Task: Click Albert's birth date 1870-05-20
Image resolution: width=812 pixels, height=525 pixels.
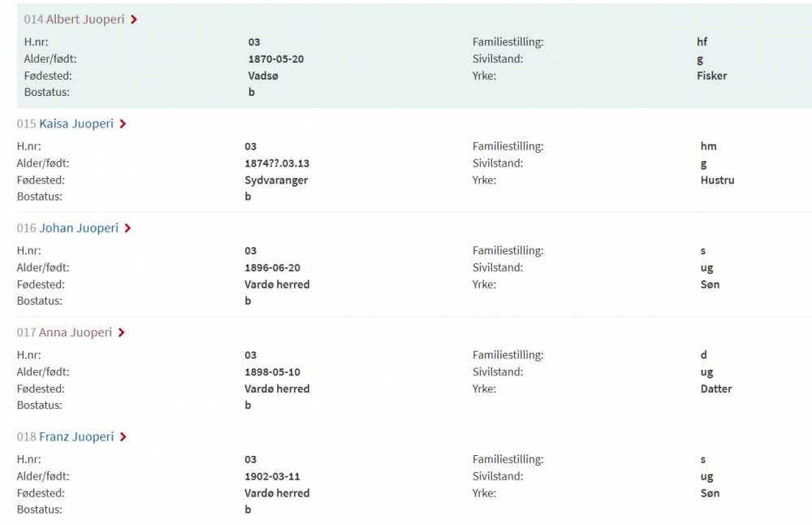Action: pyautogui.click(x=276, y=59)
